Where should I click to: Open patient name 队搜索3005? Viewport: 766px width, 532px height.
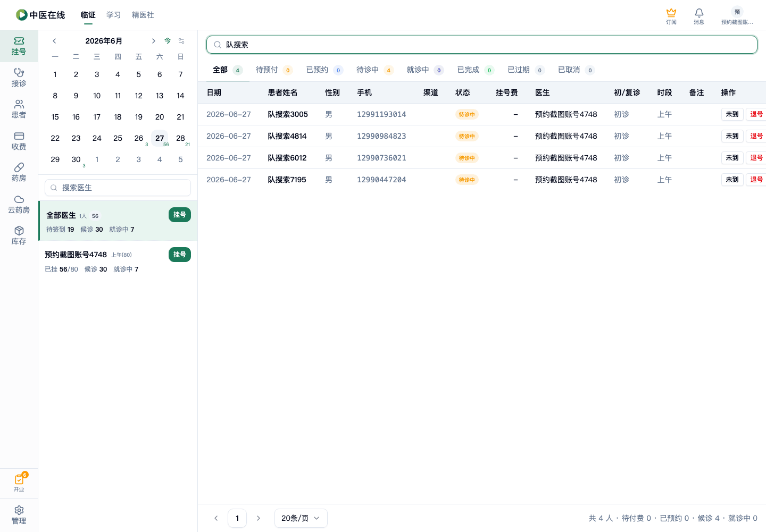pyautogui.click(x=288, y=114)
